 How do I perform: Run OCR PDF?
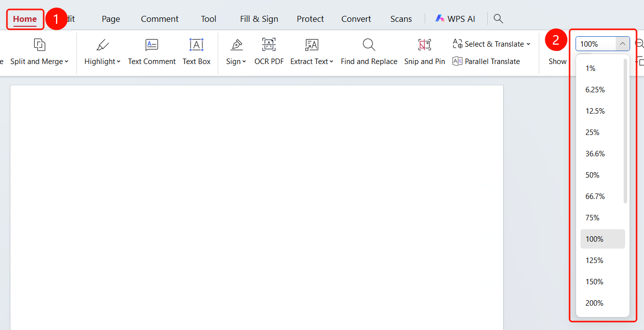point(269,52)
